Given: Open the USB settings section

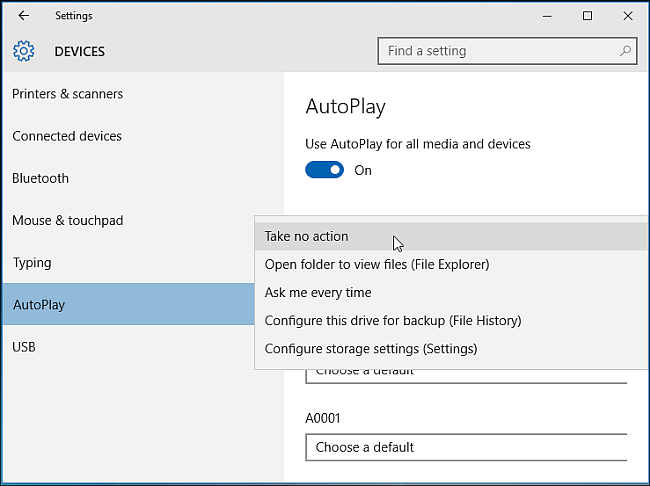Looking at the screenshot, I should point(24,347).
